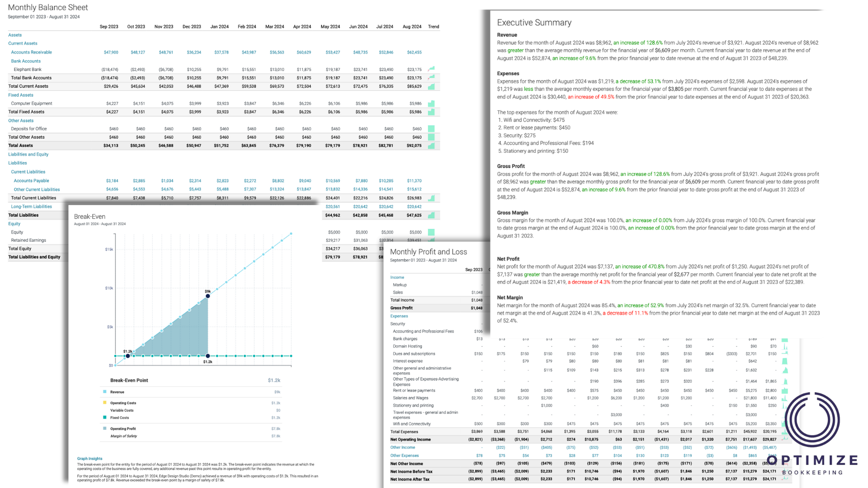Click the Elephant Bank trend sparkline icon
The image size is (868, 488).
(431, 69)
